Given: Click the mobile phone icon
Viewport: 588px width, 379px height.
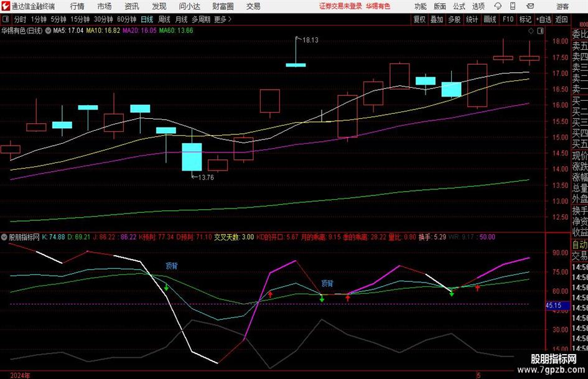Looking at the screenshot, I should (x=513, y=6).
